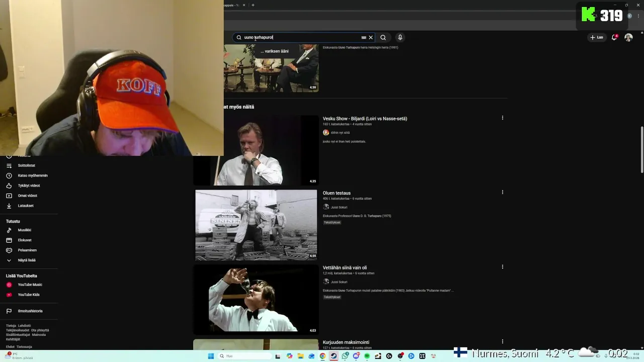Click the Ilmoitushistoria flag icon
This screenshot has width=644, height=362.
point(9,311)
